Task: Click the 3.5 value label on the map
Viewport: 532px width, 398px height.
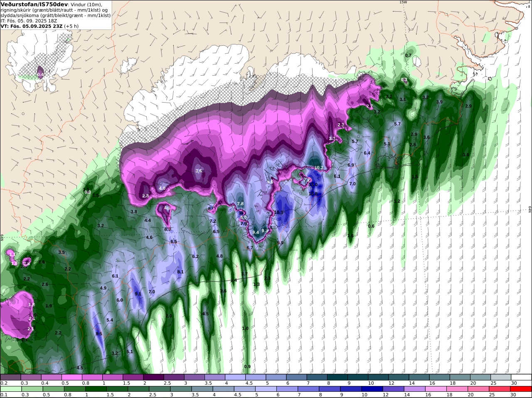Action: 62,252
